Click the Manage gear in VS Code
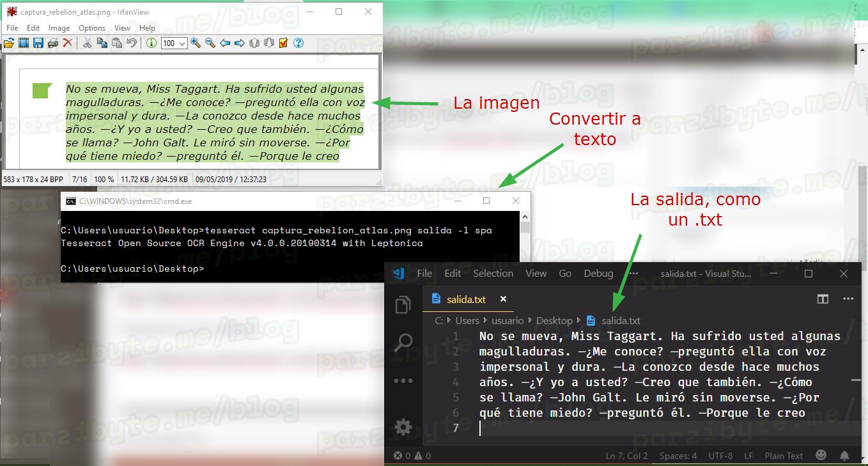Viewport: 868px width, 466px height. coord(403,427)
